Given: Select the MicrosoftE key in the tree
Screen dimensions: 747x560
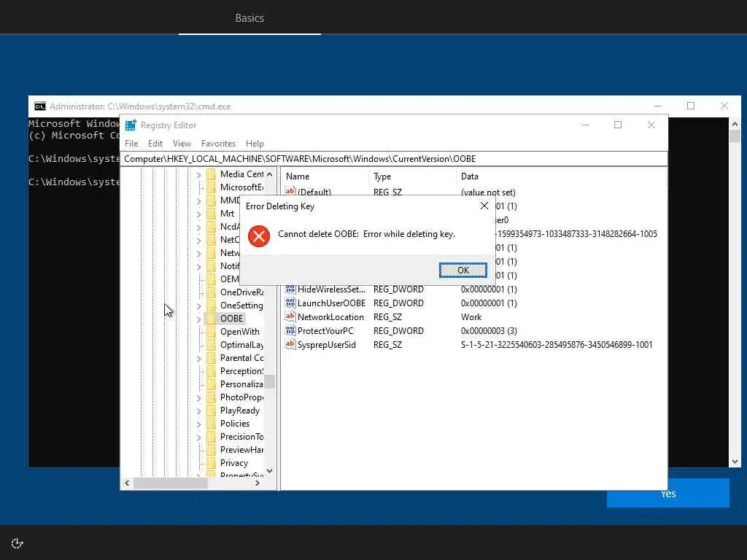Looking at the screenshot, I should tap(241, 187).
